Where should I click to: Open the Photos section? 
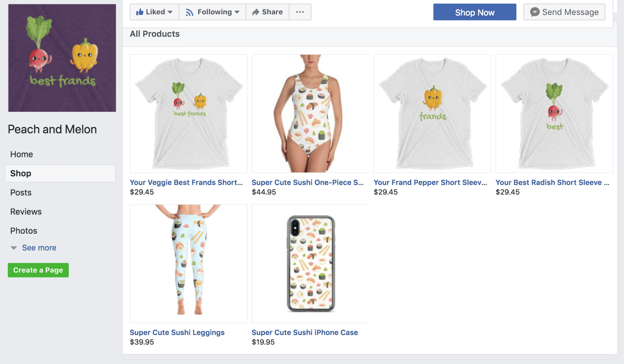[x=23, y=231]
